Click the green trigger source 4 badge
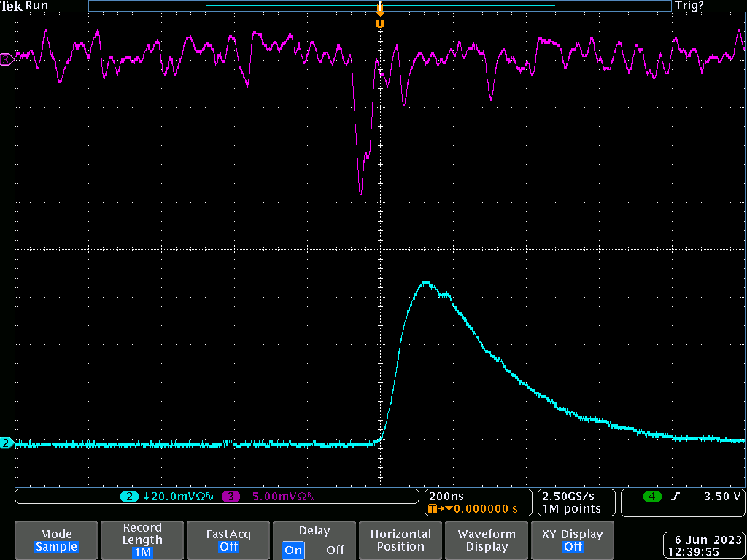The width and height of the screenshot is (747, 560). tap(652, 497)
